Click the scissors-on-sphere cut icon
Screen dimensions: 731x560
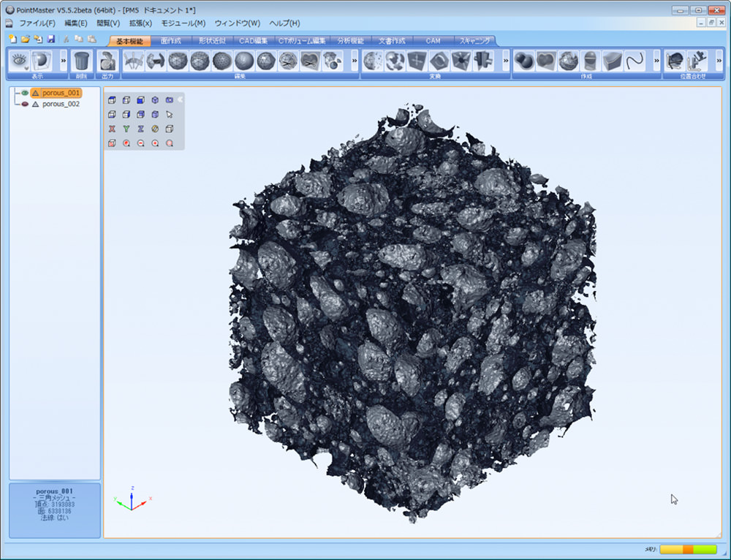[288, 61]
